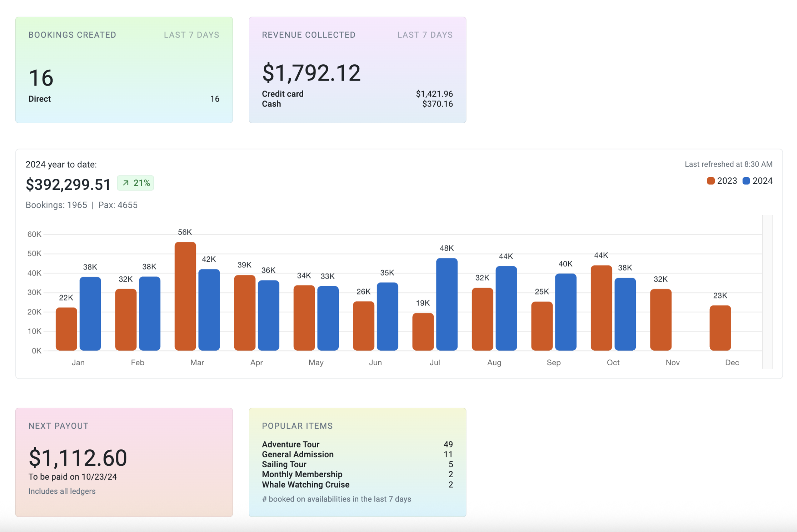Open the Bookings Created card

point(124,70)
